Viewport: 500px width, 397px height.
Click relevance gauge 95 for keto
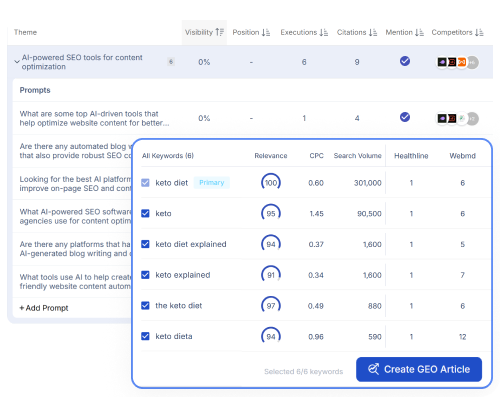[x=271, y=213]
